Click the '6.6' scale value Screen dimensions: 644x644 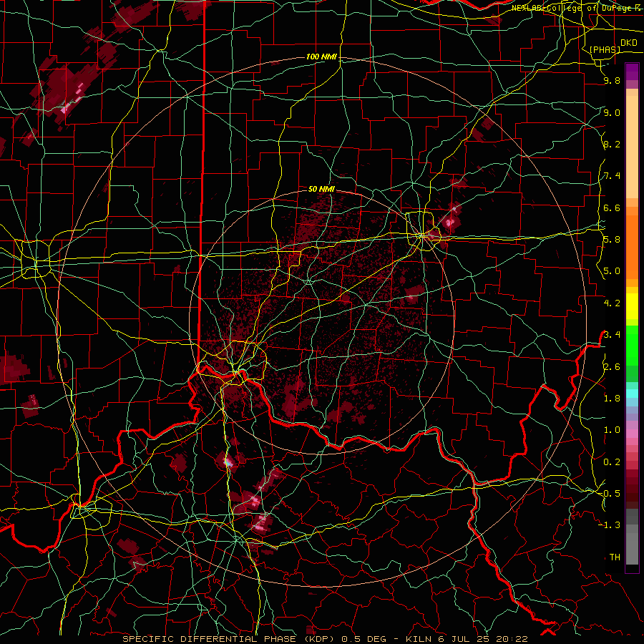click(612, 208)
